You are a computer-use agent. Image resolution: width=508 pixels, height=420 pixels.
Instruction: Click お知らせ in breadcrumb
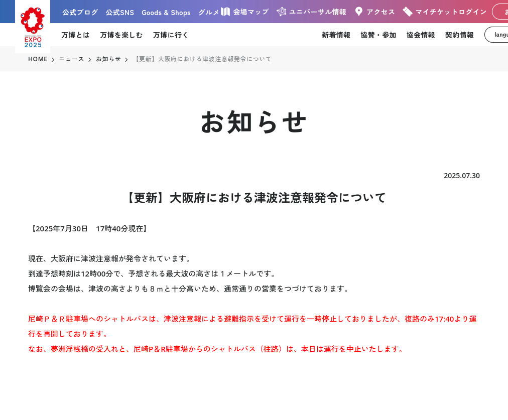click(x=108, y=59)
